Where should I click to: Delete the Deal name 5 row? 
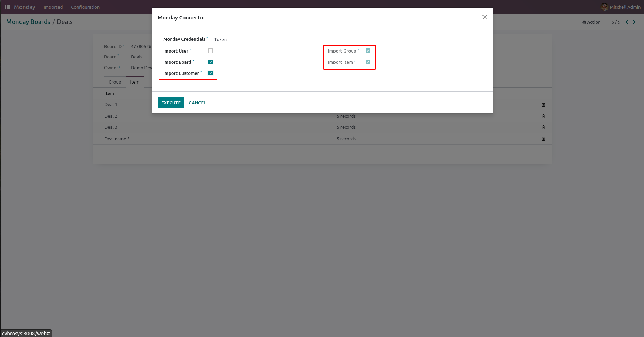[x=543, y=139]
